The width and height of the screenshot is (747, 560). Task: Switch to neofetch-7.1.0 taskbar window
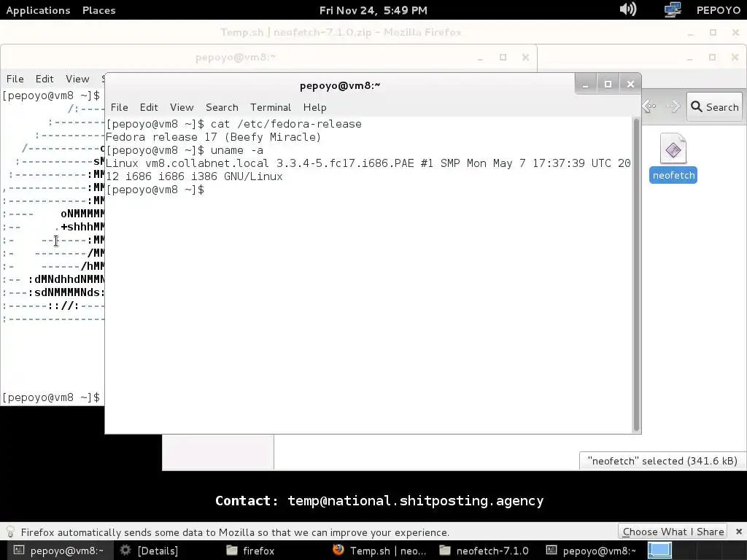[x=484, y=551]
